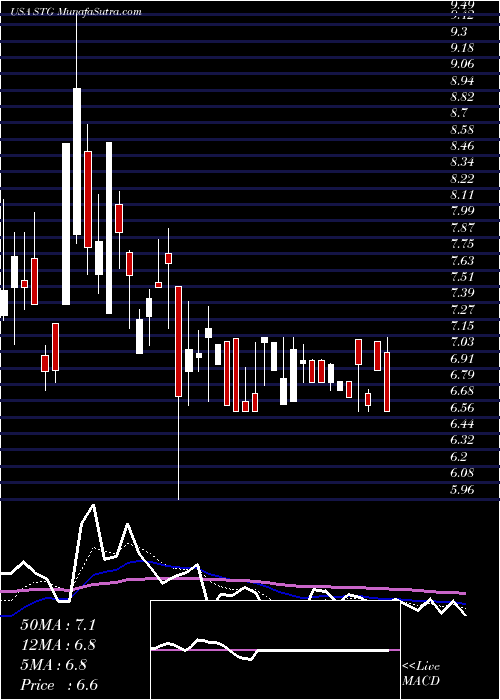Click the 7.51 price axis label
The height and width of the screenshot is (700, 500).
coord(462,277)
